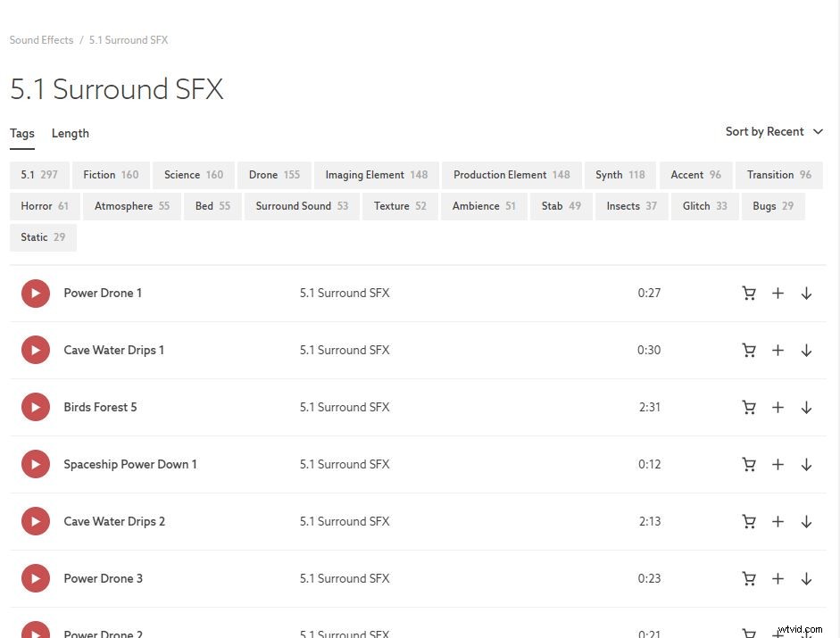Open the Sort by Recent dropdown
The width and height of the screenshot is (840, 638).
(766, 131)
